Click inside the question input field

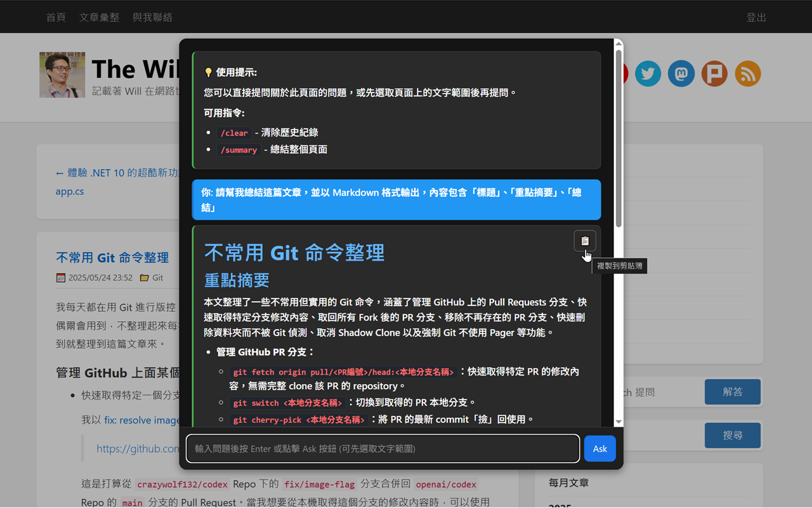click(381, 448)
